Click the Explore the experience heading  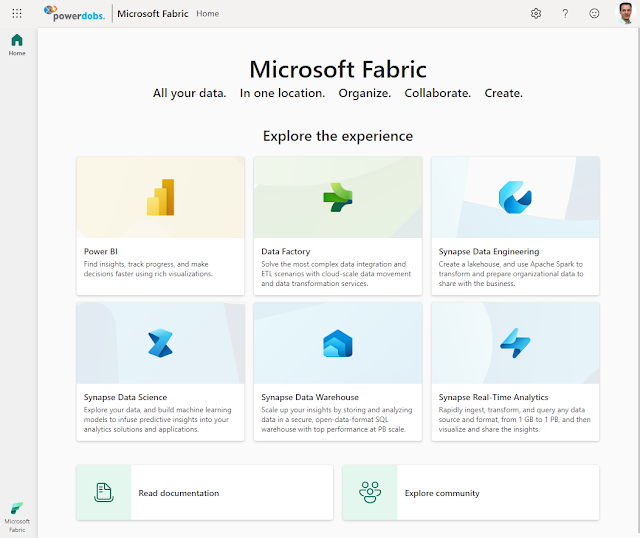coord(338,136)
